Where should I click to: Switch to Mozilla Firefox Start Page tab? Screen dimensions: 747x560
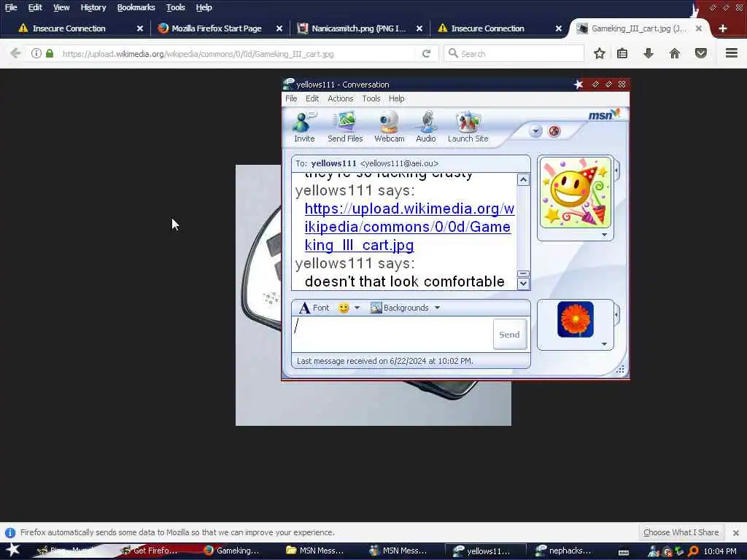pyautogui.click(x=217, y=28)
